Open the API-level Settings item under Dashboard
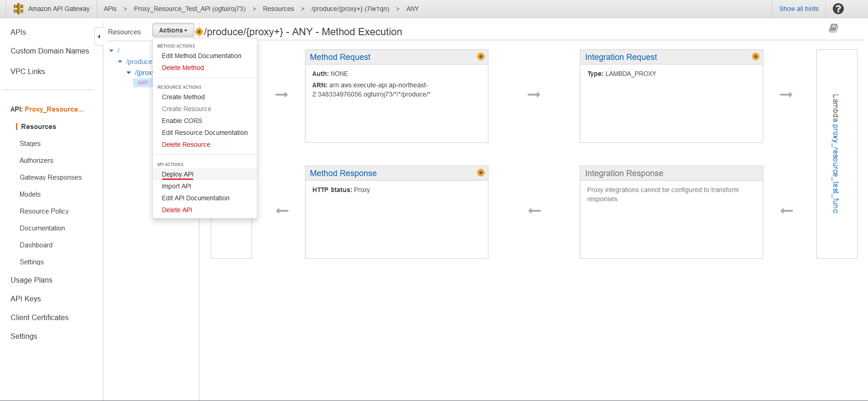The height and width of the screenshot is (401, 868). (32, 262)
